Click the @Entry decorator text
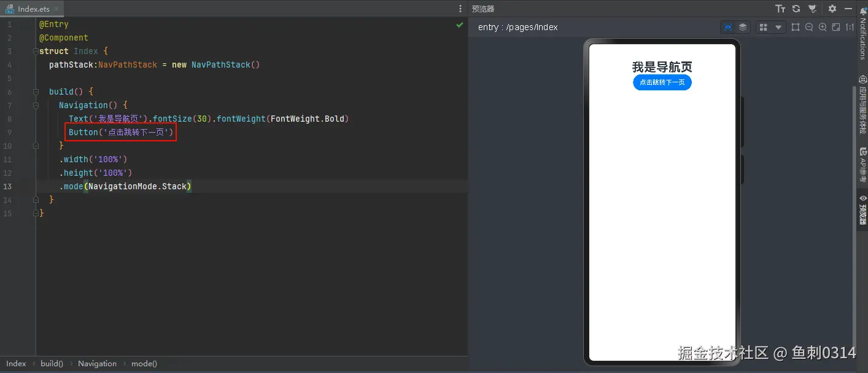The height and width of the screenshot is (373, 868). [x=54, y=25]
